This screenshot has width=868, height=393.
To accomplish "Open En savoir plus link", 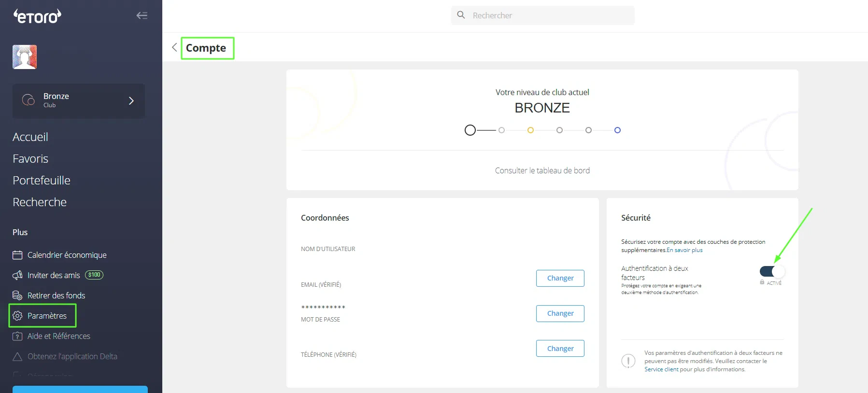I will [685, 250].
